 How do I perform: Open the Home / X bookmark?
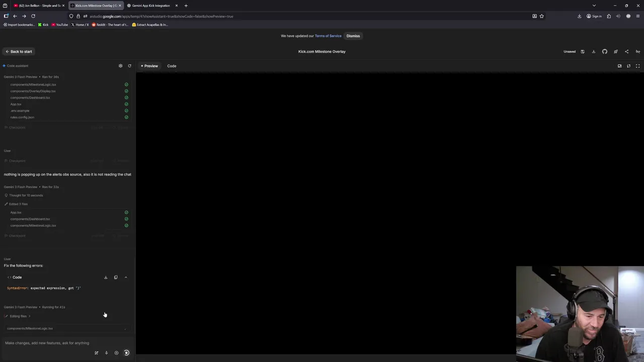point(79,25)
